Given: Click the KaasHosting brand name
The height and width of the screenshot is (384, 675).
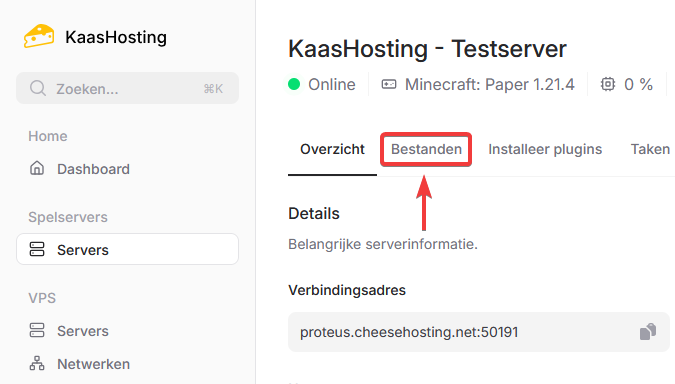Looking at the screenshot, I should coord(116,37).
